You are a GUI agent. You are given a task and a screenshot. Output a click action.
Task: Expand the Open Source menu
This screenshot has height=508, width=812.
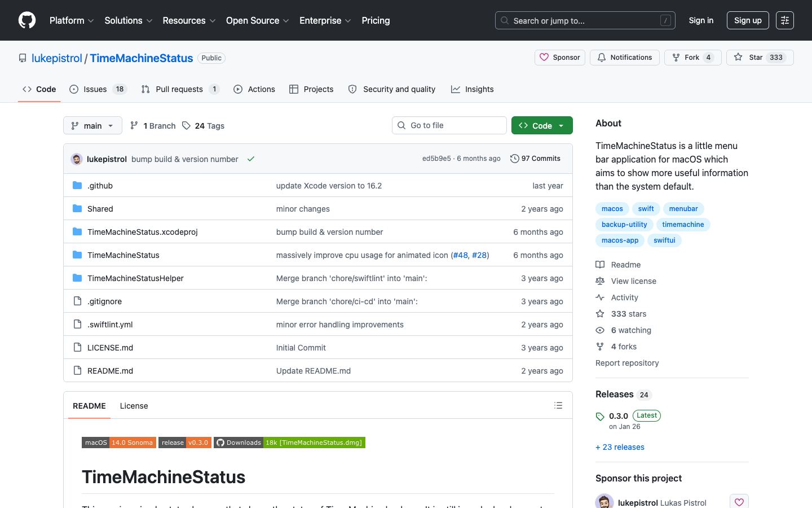click(258, 20)
